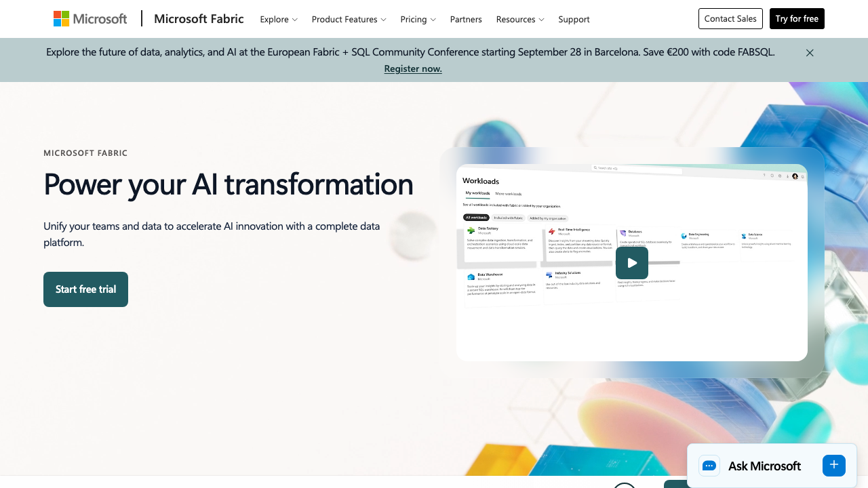Click the Microsoft Fabric home link
The height and width of the screenshot is (488, 868).
coord(199,19)
